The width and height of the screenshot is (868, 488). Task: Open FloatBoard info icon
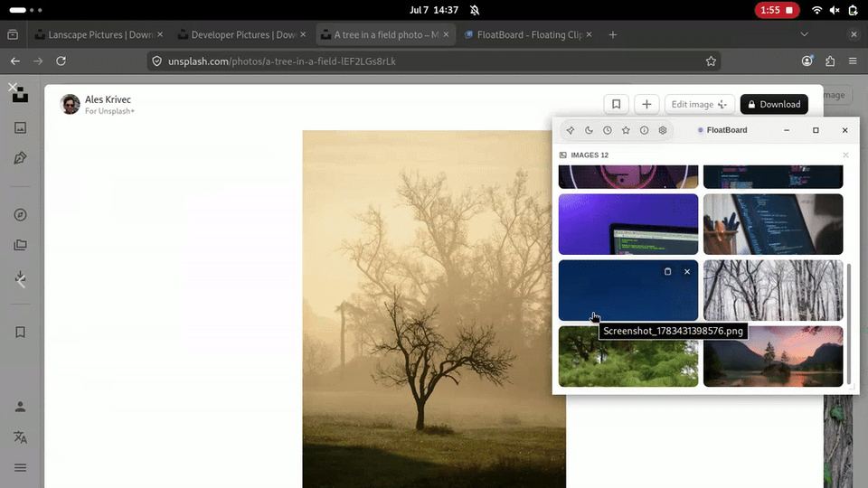click(645, 130)
